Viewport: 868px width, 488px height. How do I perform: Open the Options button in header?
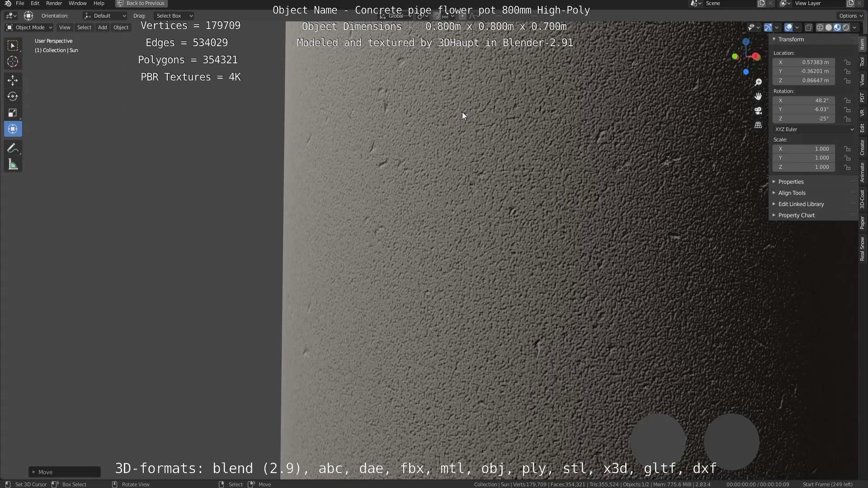coord(850,16)
